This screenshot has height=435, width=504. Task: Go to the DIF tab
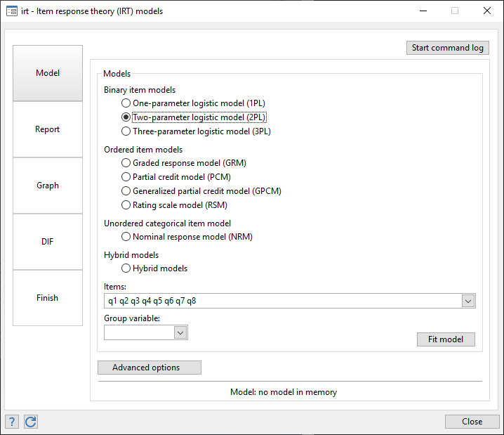click(x=48, y=242)
